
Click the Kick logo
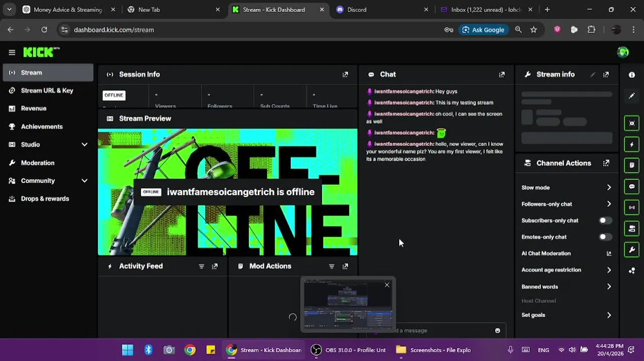pos(41,52)
